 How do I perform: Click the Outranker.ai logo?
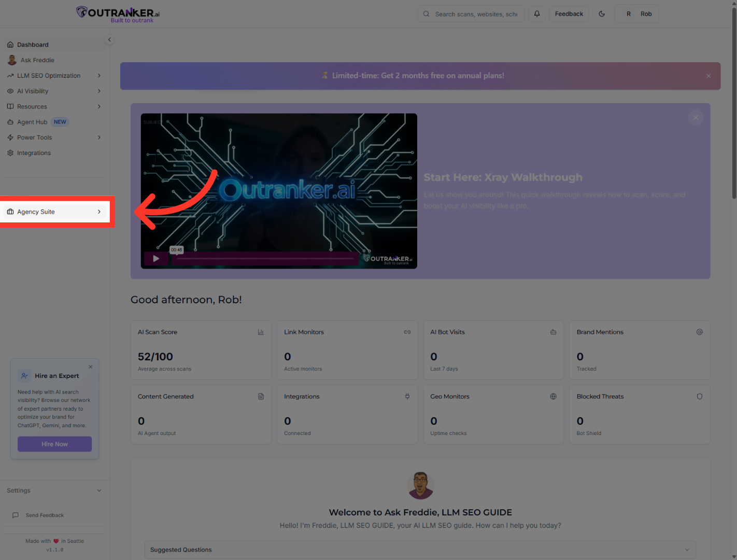[x=118, y=14]
